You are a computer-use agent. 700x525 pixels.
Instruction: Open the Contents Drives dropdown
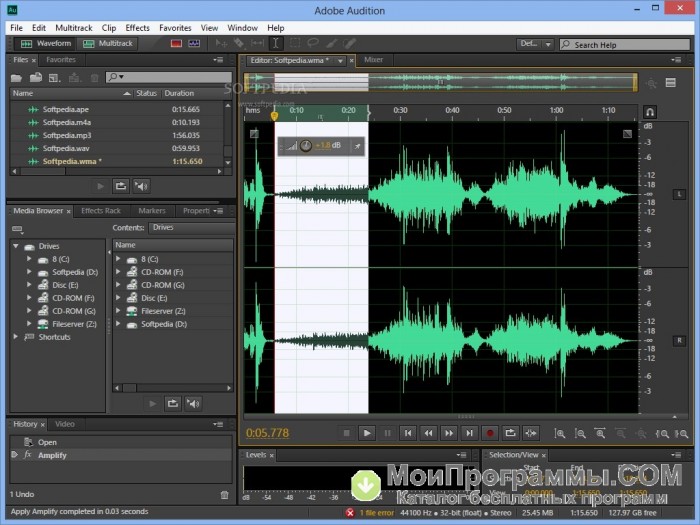coord(192,228)
